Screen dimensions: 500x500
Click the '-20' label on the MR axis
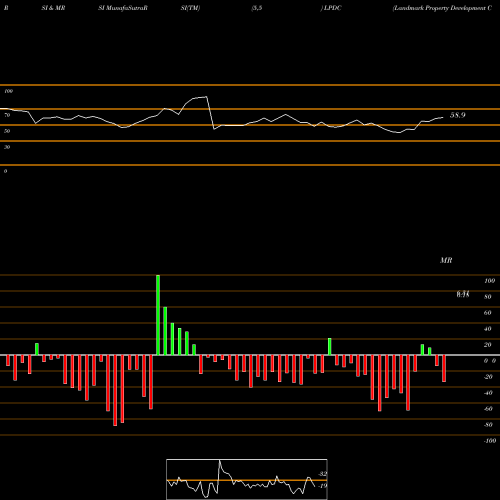[x=488, y=377]
